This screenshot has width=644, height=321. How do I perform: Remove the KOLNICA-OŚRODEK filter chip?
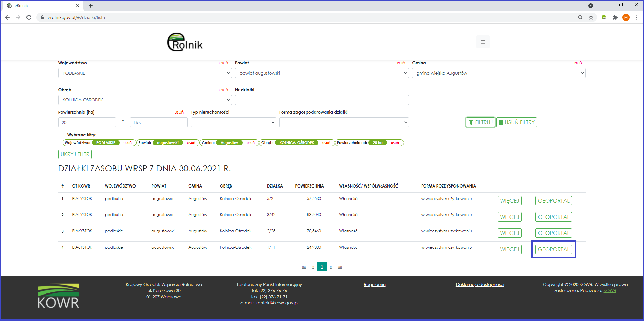tap(326, 143)
